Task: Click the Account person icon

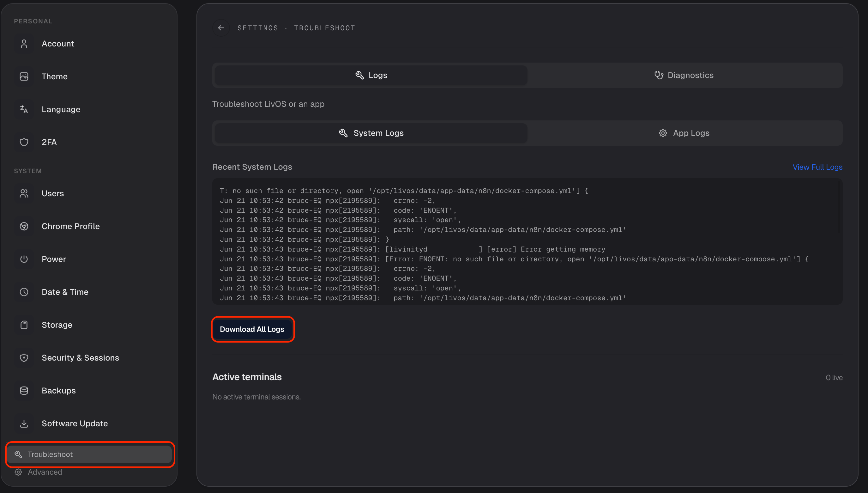Action: (x=24, y=44)
